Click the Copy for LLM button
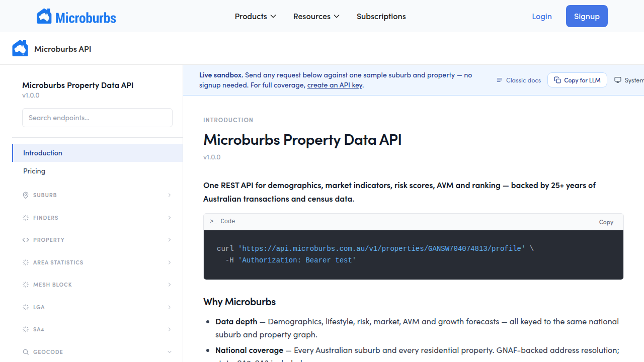 pyautogui.click(x=577, y=80)
